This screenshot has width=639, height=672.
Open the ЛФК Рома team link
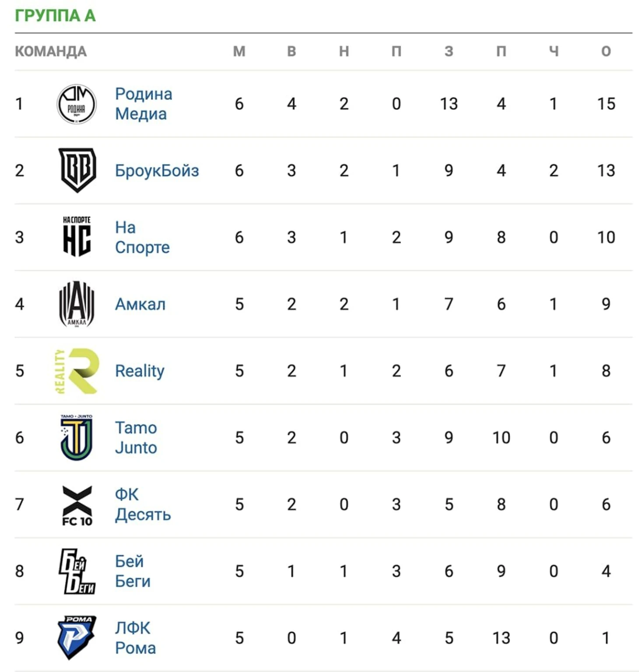pyautogui.click(x=135, y=638)
